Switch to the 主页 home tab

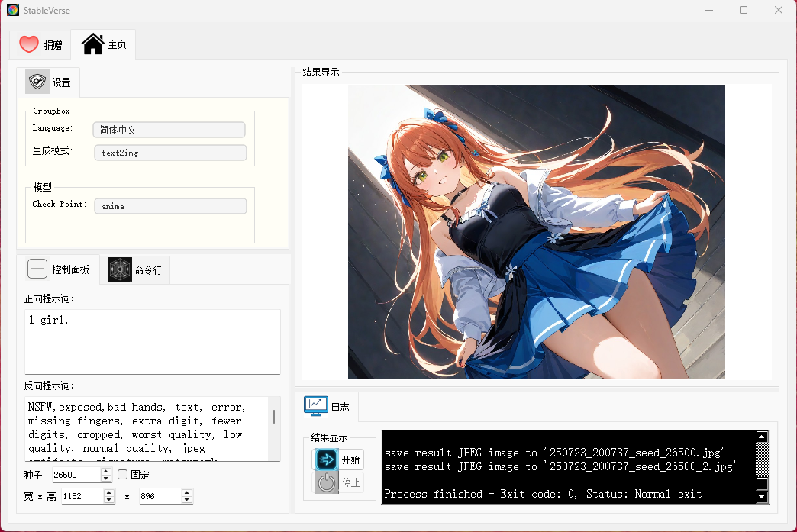(x=103, y=44)
